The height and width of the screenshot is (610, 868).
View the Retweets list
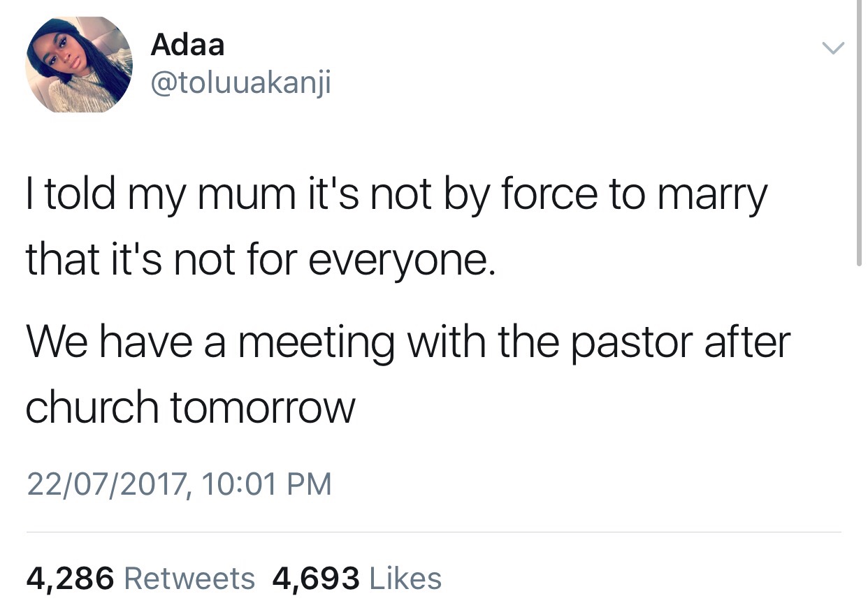coord(189,579)
